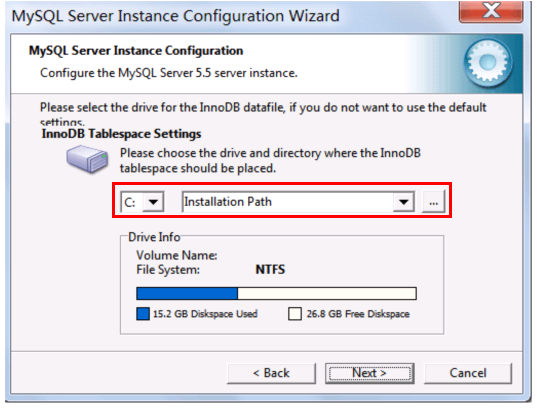Screen dimensions: 537x408
Task: Click the NTFS file system value
Action: tap(270, 270)
